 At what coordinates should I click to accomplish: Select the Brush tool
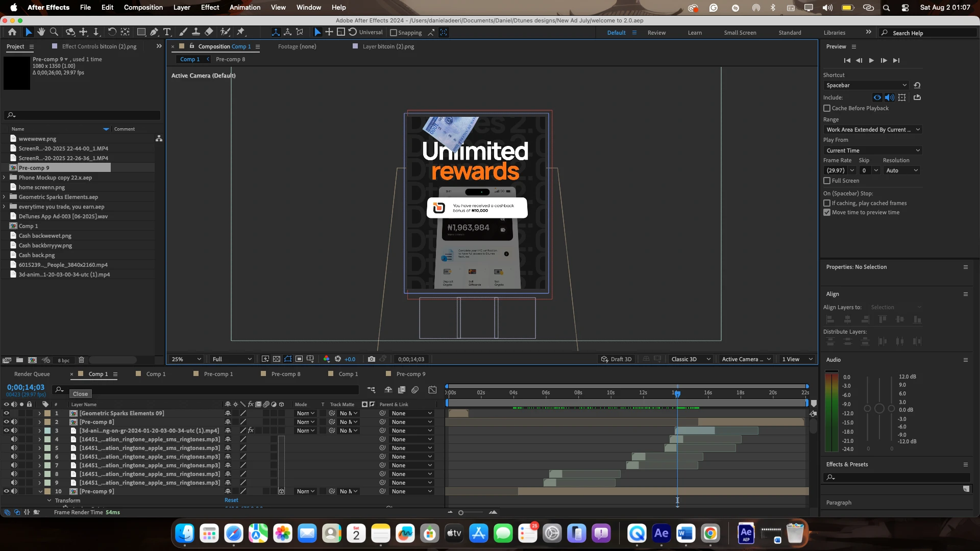[183, 32]
